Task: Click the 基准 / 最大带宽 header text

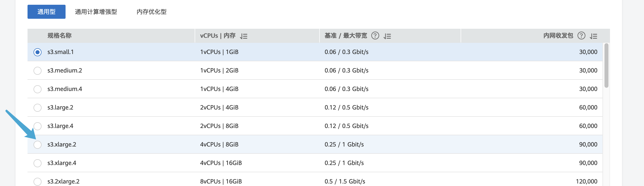Action: point(346,36)
